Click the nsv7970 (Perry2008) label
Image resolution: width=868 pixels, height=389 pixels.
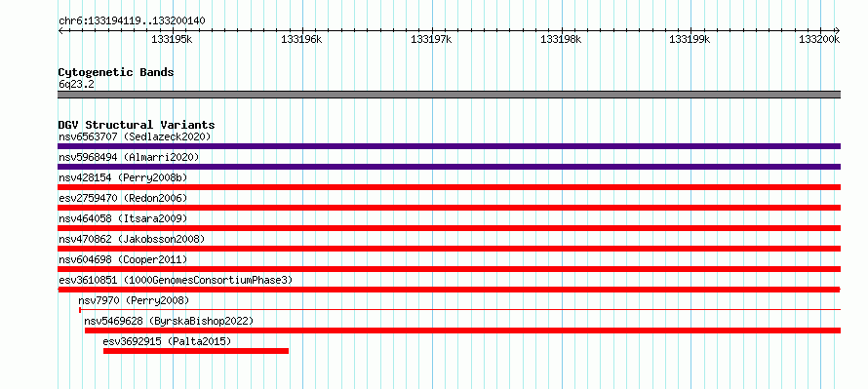[x=134, y=300]
